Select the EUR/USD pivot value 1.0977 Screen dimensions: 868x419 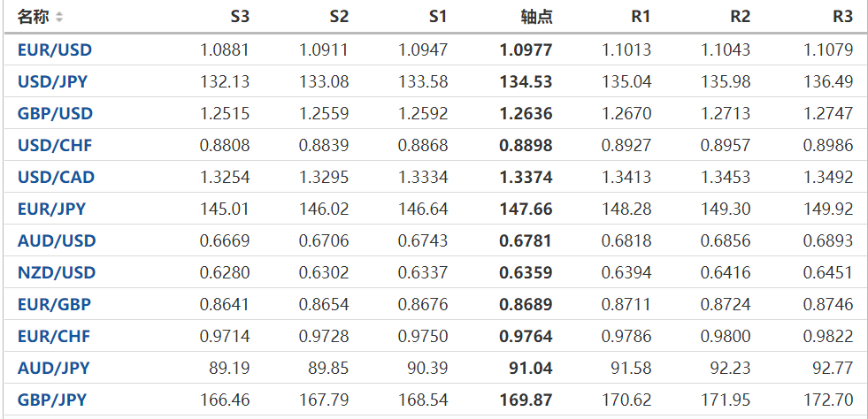tap(526, 50)
